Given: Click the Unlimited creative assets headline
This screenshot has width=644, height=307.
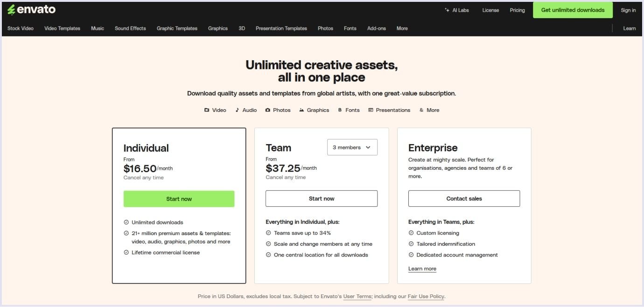Looking at the screenshot, I should point(322,71).
